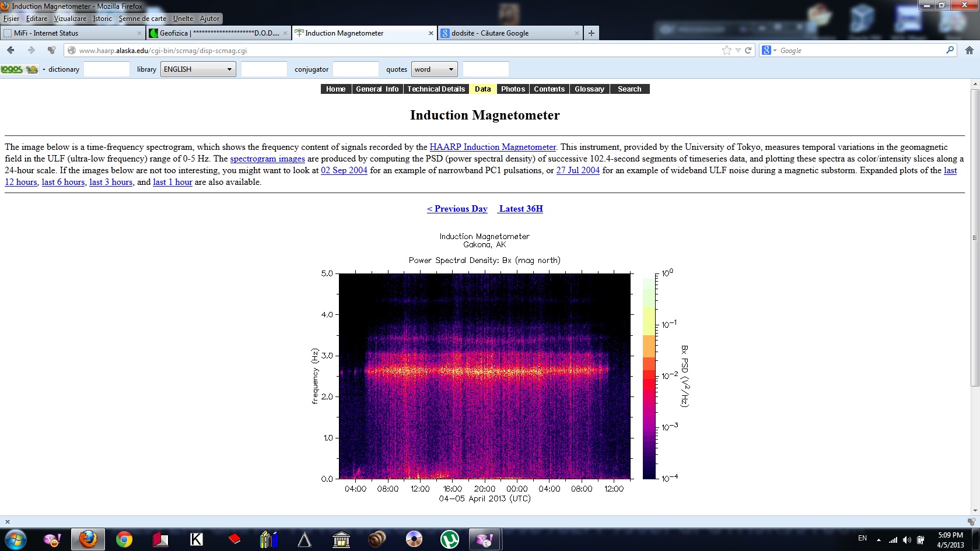The width and height of the screenshot is (980, 551).
Task: Open the Photos page
Action: pyautogui.click(x=513, y=89)
